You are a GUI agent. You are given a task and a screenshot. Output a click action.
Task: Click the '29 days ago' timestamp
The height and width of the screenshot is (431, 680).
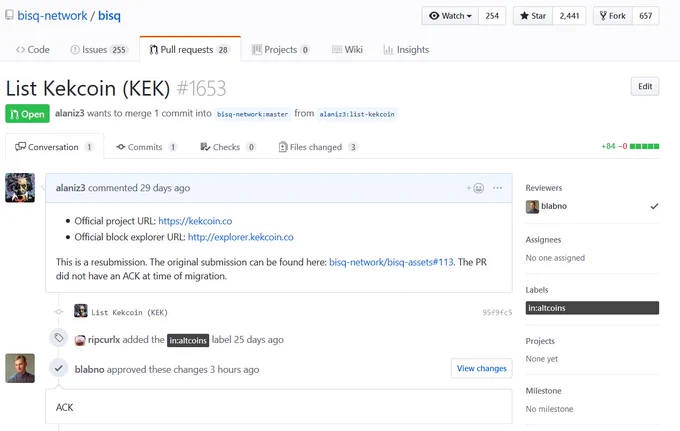(x=165, y=188)
